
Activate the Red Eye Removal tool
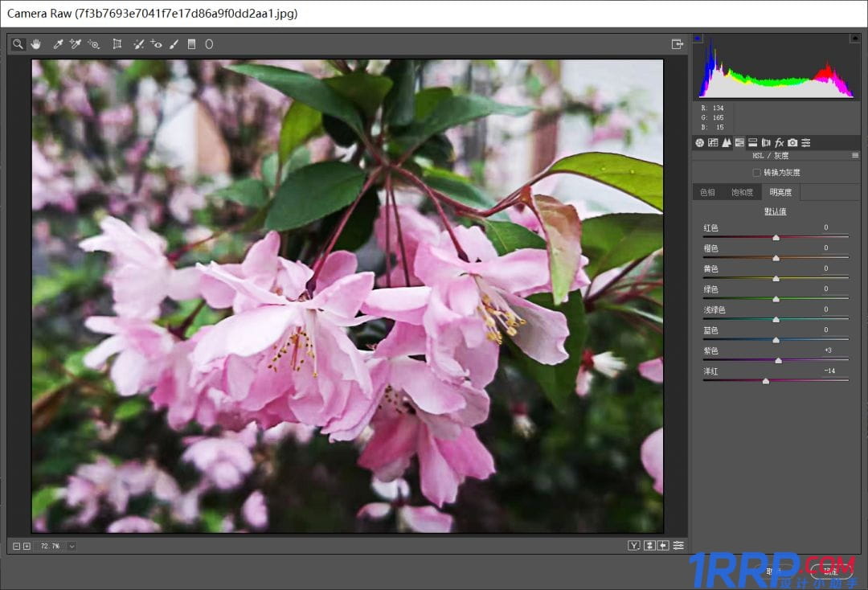pos(156,44)
